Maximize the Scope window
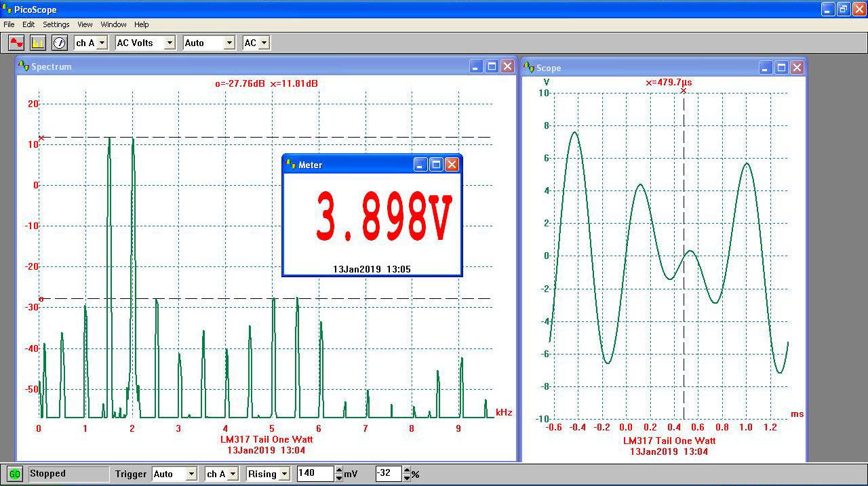This screenshot has height=486, width=868. tap(781, 68)
